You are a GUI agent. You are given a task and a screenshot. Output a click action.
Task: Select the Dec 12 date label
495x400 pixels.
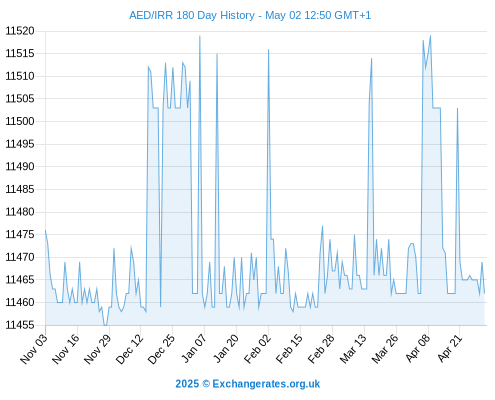130,348
